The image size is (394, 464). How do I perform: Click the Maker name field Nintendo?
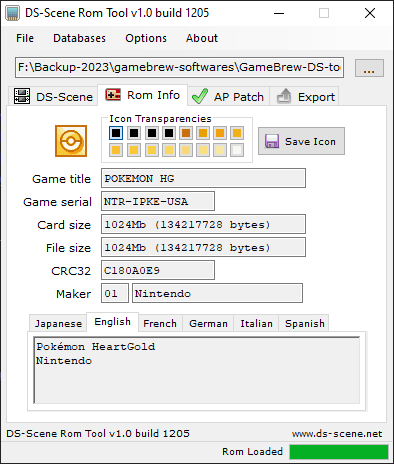(217, 293)
